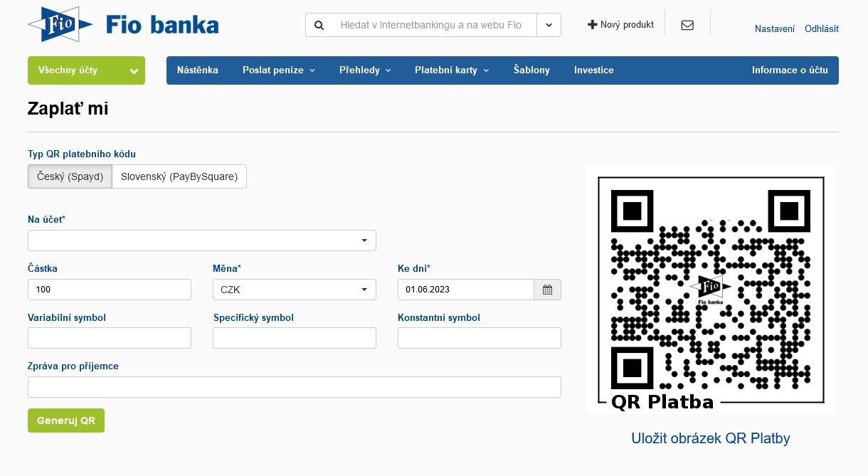The width and height of the screenshot is (868, 476).
Task: Click the plus icon for Nový produkt
Action: (592, 25)
